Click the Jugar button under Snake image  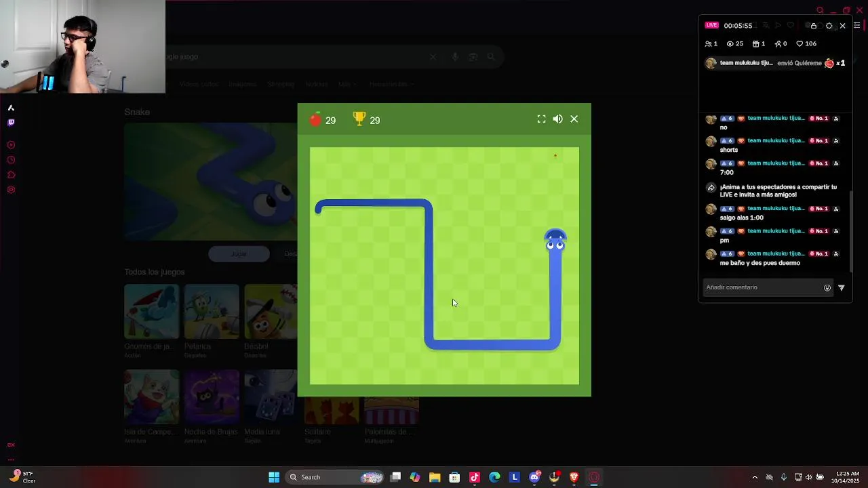point(239,254)
